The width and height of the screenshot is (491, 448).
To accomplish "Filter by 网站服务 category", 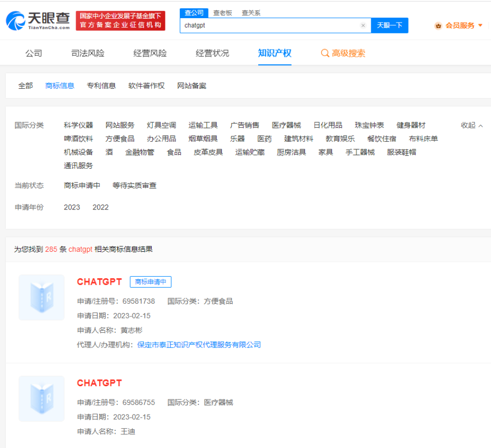I will click(120, 125).
